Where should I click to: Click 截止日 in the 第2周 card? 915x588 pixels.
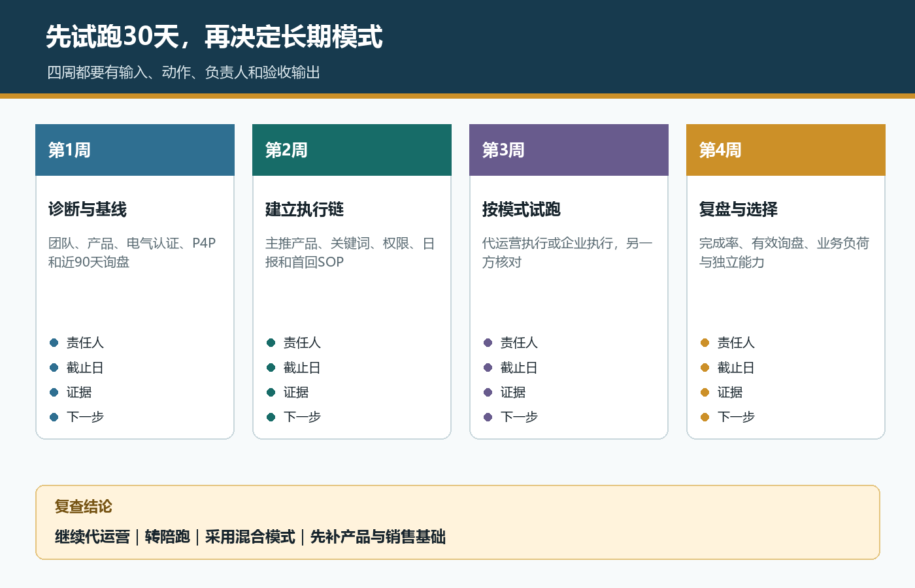coord(302,368)
